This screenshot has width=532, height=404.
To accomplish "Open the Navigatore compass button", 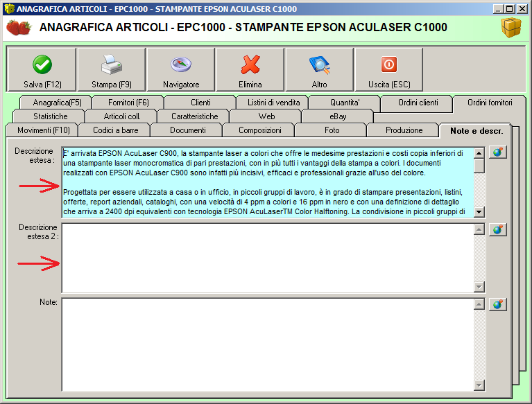I will (181, 70).
